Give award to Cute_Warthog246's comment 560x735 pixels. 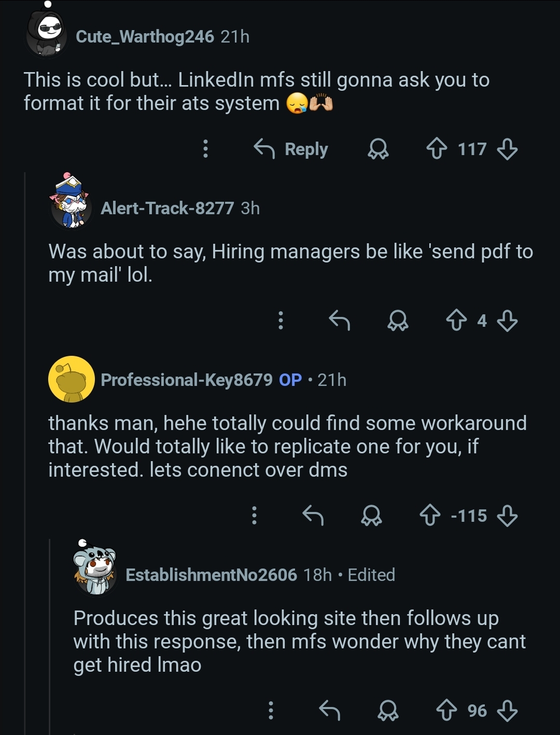coord(378,149)
